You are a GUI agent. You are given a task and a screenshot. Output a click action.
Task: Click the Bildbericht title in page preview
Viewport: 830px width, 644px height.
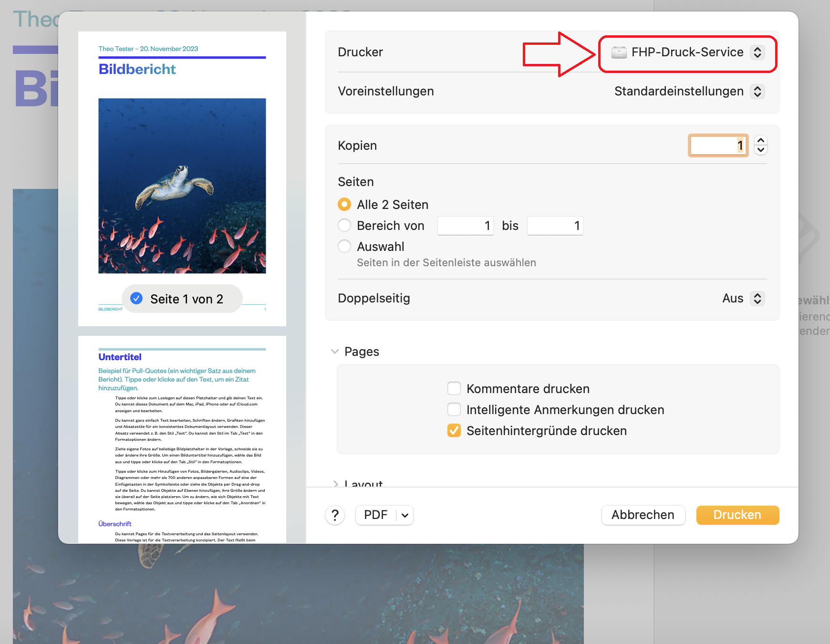[137, 70]
